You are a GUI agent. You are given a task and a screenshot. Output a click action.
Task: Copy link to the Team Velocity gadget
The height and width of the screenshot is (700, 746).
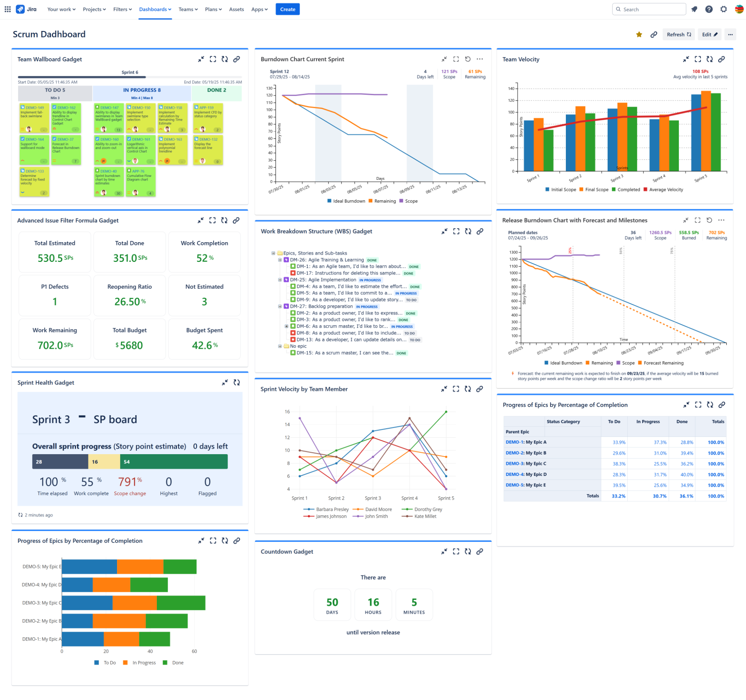pos(722,59)
